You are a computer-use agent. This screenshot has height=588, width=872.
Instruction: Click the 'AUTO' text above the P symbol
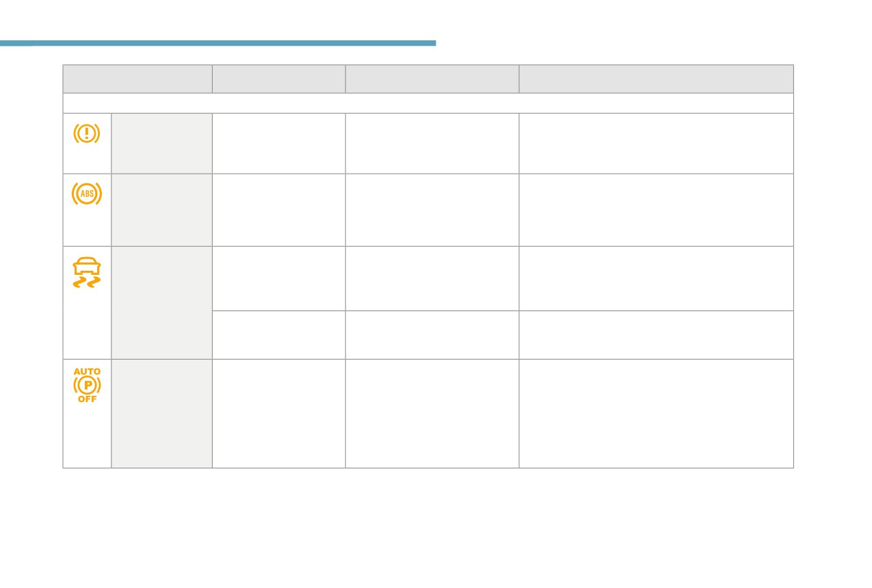pos(87,372)
